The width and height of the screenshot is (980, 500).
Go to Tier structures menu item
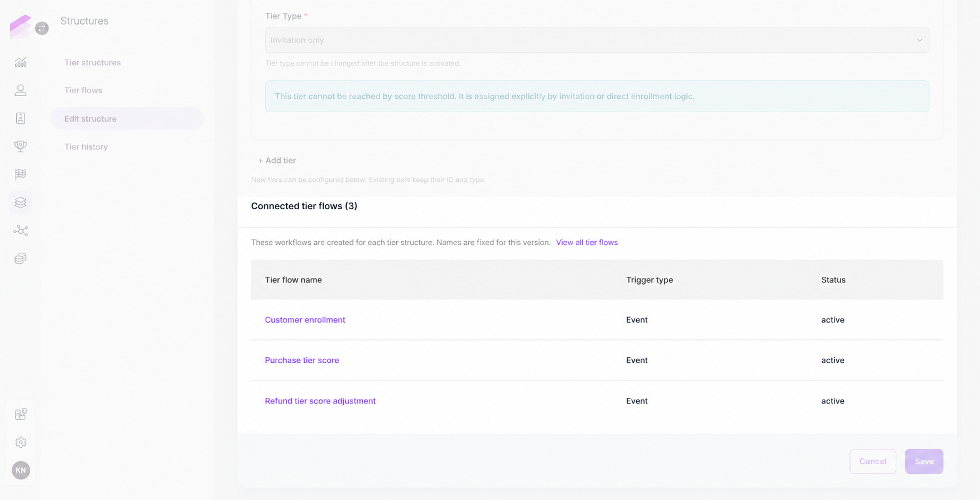(93, 62)
